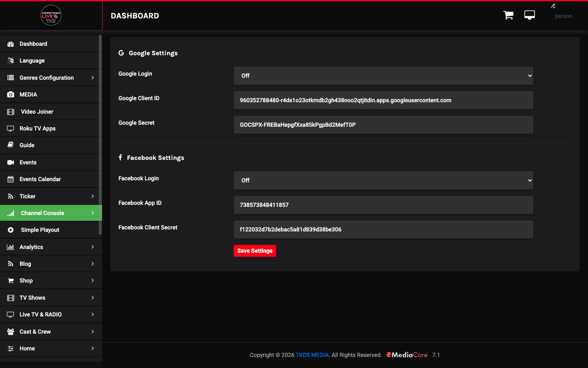
Task: Click the Events video camera icon
Action: [11, 162]
